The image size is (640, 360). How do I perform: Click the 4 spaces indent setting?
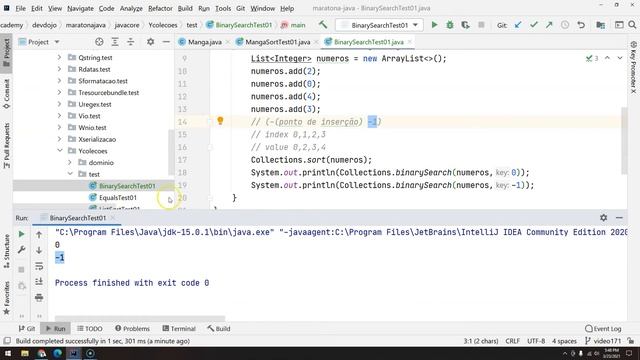(564, 340)
